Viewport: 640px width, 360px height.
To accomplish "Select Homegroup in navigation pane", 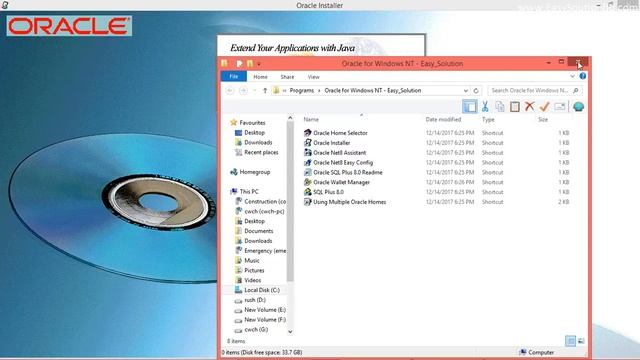I will [250, 172].
